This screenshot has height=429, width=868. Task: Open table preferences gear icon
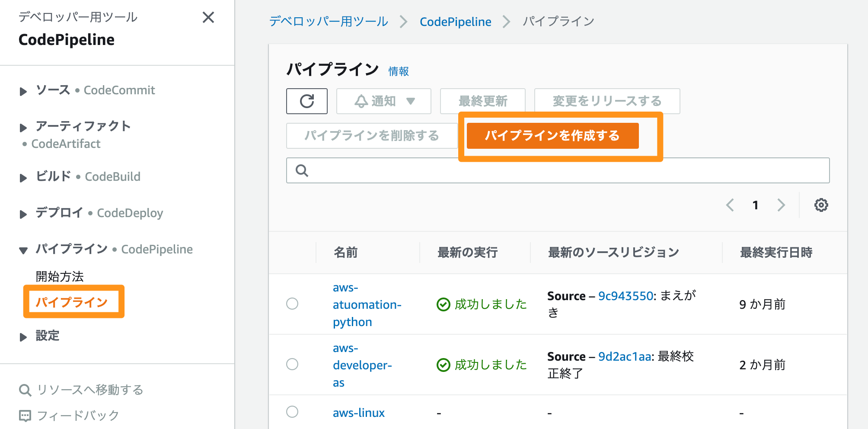(821, 205)
